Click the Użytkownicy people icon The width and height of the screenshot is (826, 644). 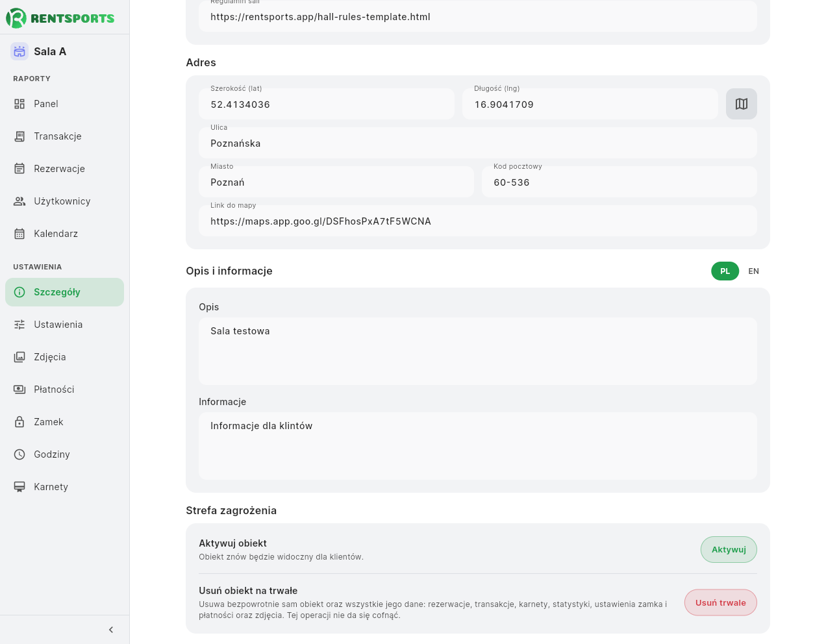[19, 201]
